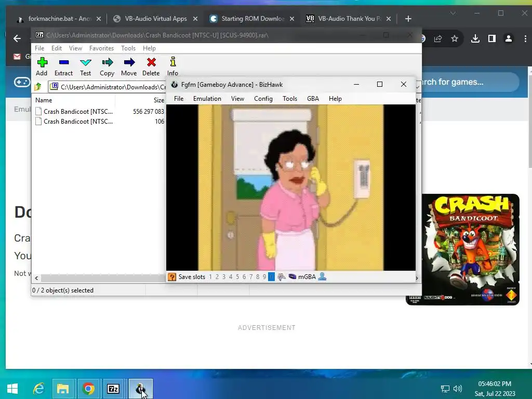The height and width of the screenshot is (399, 532).
Task: Click the question block icon in BizHawk status bar
Action: [x=172, y=277]
